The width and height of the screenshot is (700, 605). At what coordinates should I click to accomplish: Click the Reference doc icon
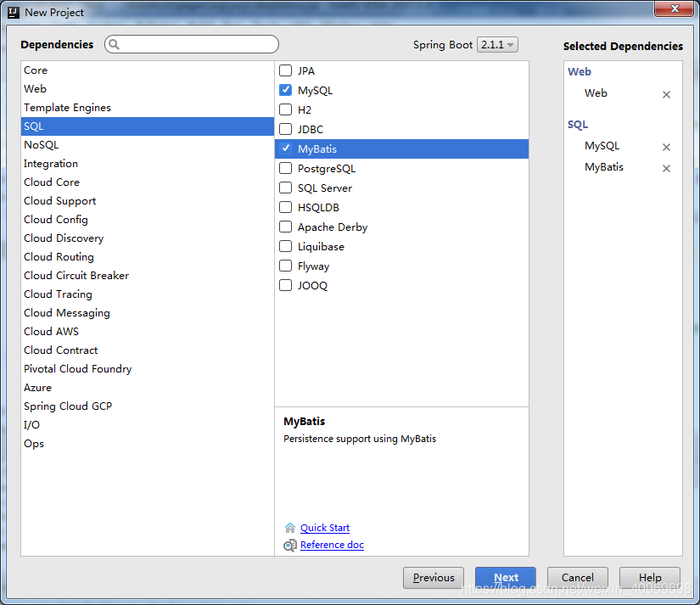[x=289, y=545]
